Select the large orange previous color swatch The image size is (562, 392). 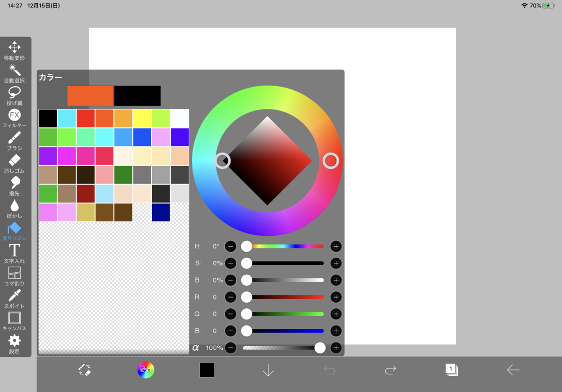[90, 96]
